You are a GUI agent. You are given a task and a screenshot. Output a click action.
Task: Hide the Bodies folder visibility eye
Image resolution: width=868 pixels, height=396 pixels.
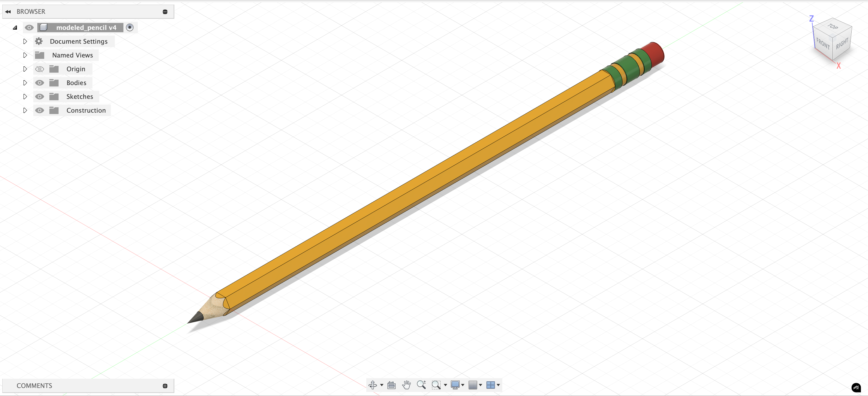39,83
